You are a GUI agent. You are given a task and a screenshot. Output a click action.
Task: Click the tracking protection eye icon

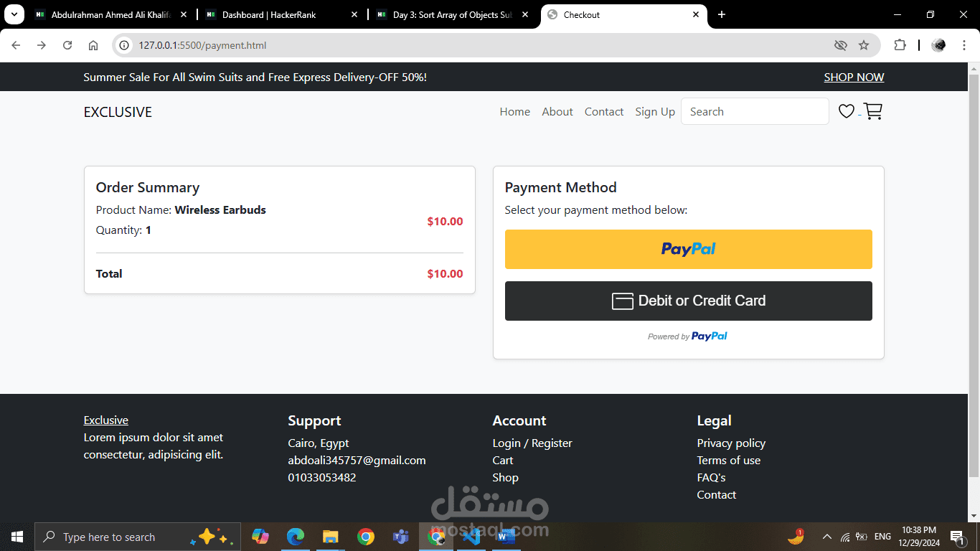[x=841, y=45]
